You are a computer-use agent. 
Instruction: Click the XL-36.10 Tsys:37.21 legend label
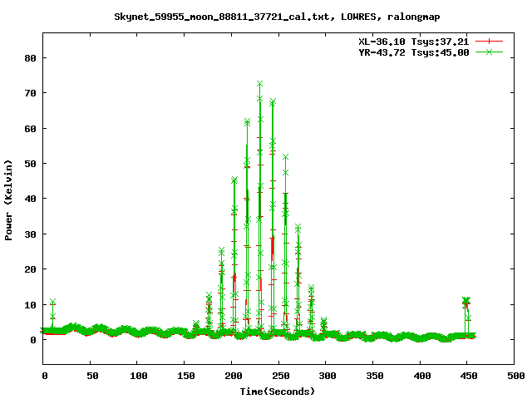pos(414,42)
